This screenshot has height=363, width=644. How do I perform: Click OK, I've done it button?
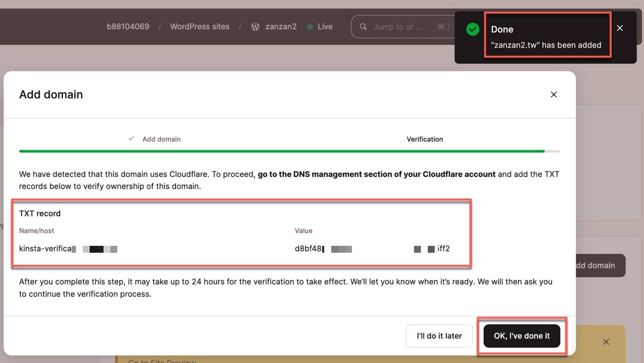coord(522,336)
